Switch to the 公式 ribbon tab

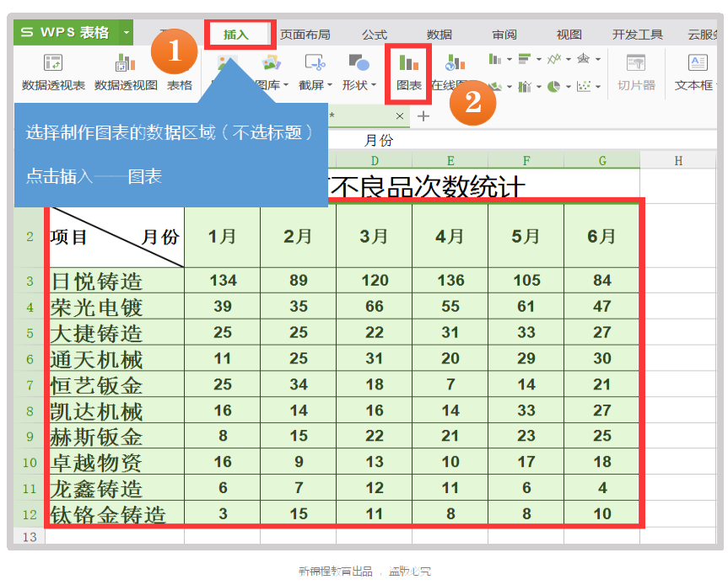[375, 35]
